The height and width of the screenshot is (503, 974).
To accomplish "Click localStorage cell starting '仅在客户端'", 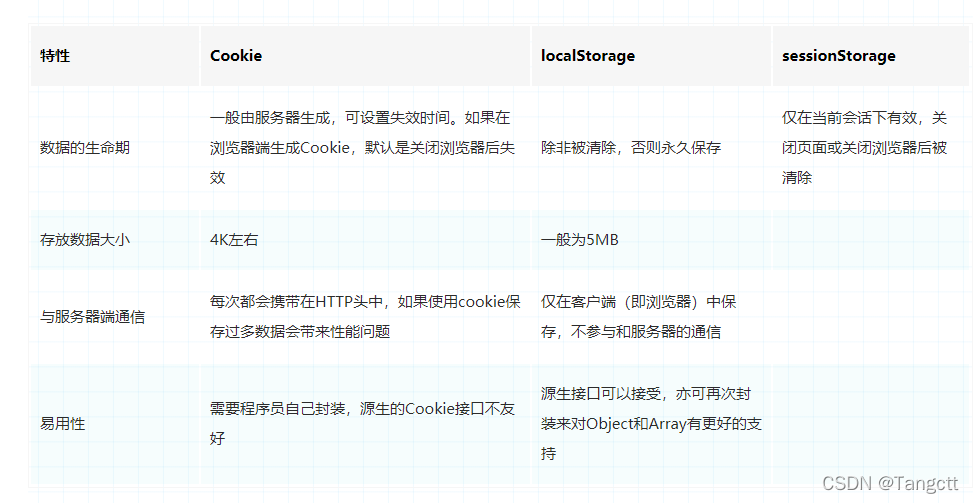I will 651,317.
